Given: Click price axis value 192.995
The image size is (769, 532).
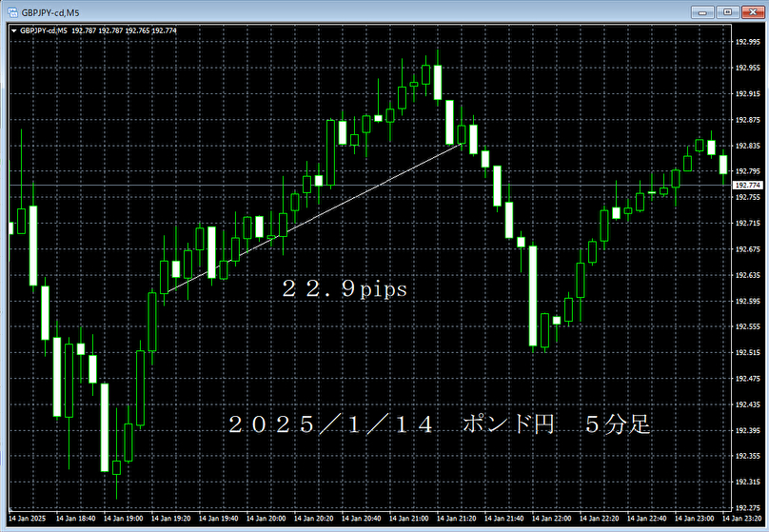Looking at the screenshot, I should [x=748, y=42].
